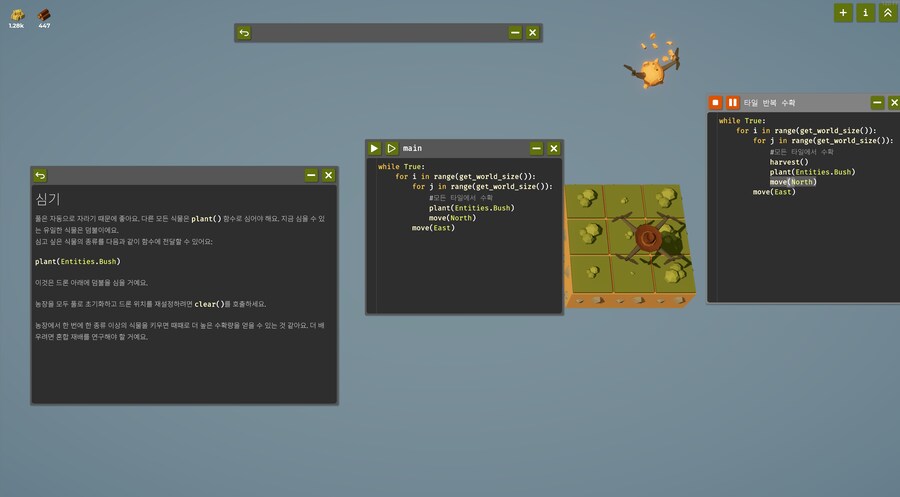Click the main window title
This screenshot has width=900, height=497.
coord(413,148)
